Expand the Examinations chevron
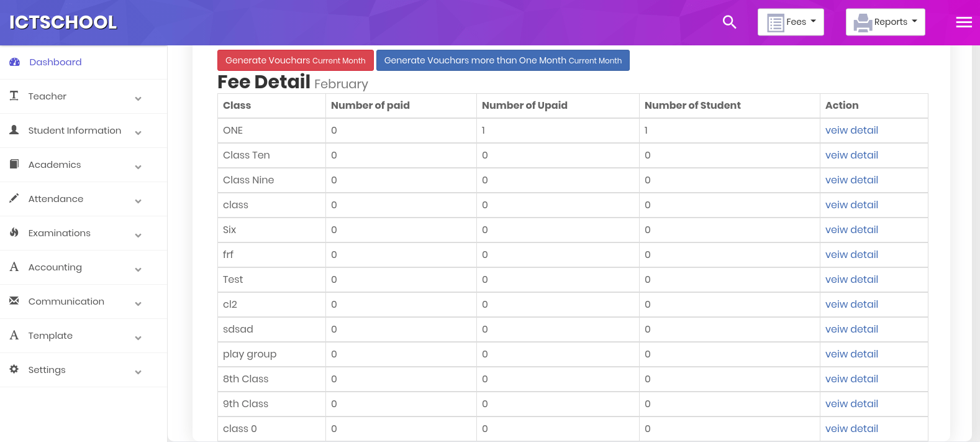The width and height of the screenshot is (980, 442). (138, 235)
